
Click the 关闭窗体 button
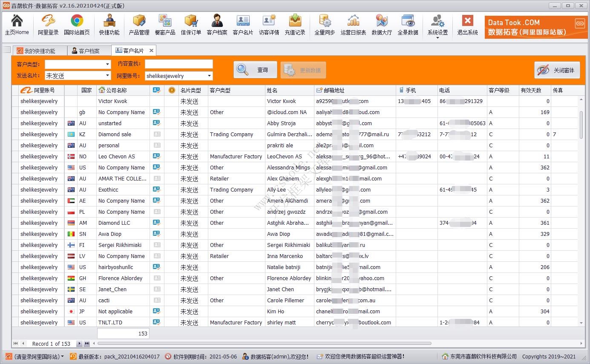click(558, 70)
